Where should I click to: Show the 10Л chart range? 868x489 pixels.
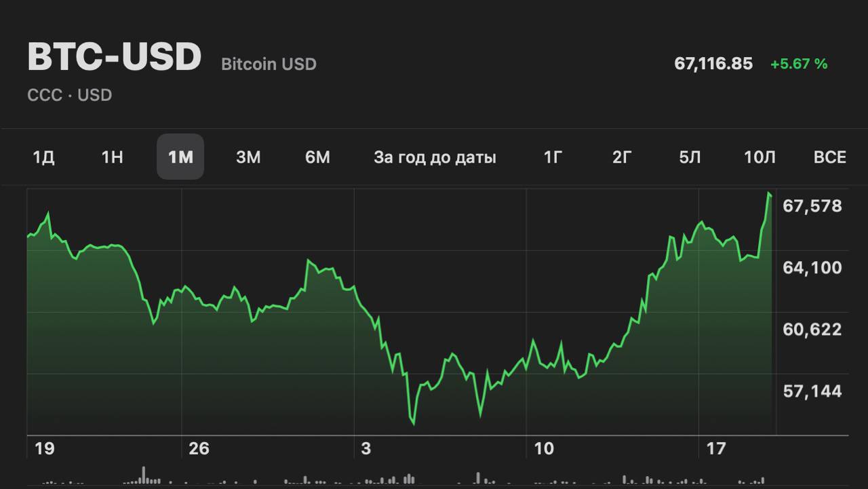coord(759,157)
